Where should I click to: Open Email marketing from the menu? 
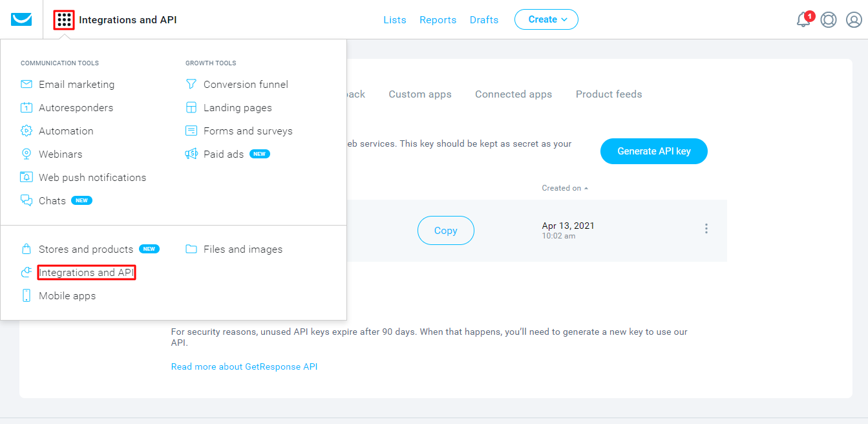click(76, 85)
